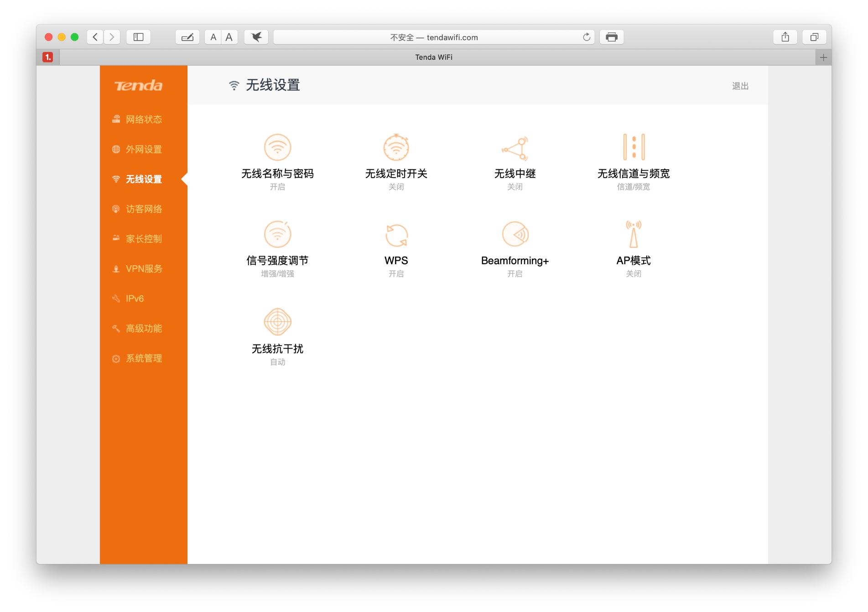Go forward in Safari
The height and width of the screenshot is (612, 868).
coord(112,37)
